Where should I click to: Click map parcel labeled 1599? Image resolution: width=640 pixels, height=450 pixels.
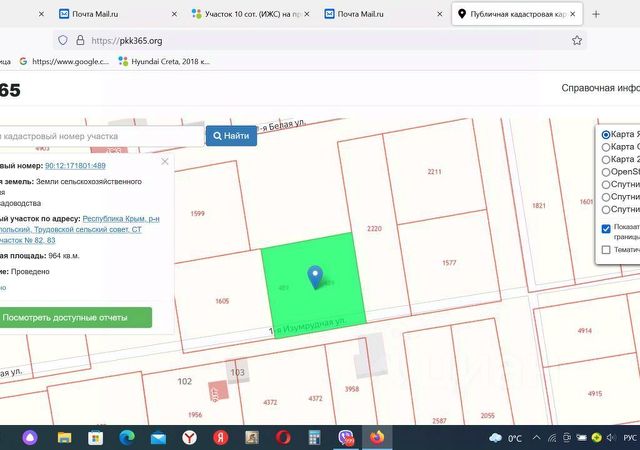pos(198,214)
